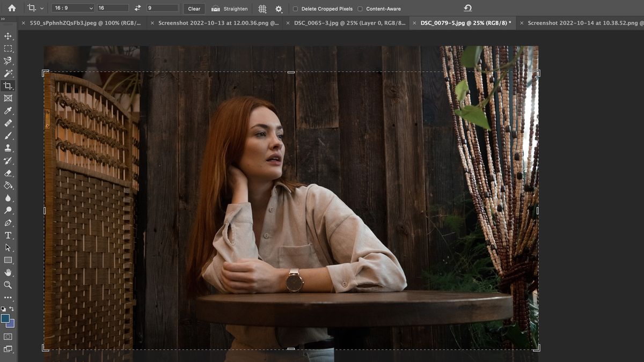644x362 pixels.
Task: Click the foreground color swatch
Action: [5, 320]
